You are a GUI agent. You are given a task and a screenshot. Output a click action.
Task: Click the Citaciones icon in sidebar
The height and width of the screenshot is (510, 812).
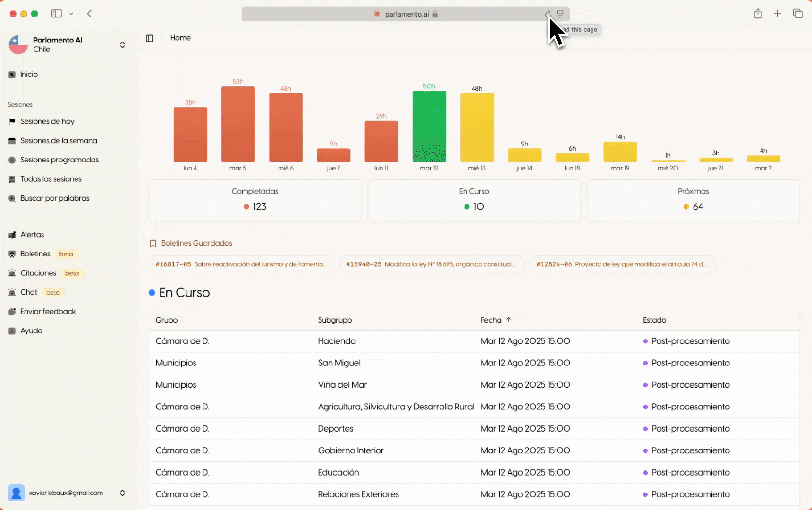click(12, 273)
